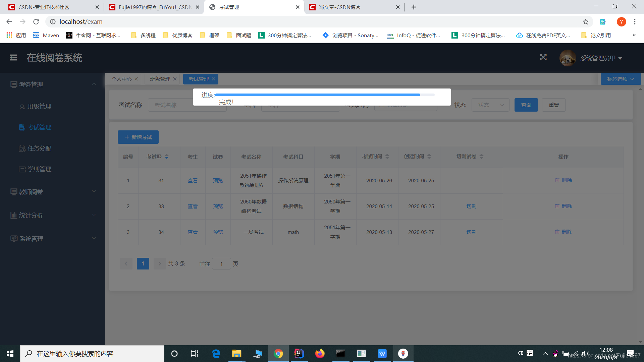The width and height of the screenshot is (644, 362).
Task: Click the hamburger sidebar collapse icon
Action: [x=13, y=58]
